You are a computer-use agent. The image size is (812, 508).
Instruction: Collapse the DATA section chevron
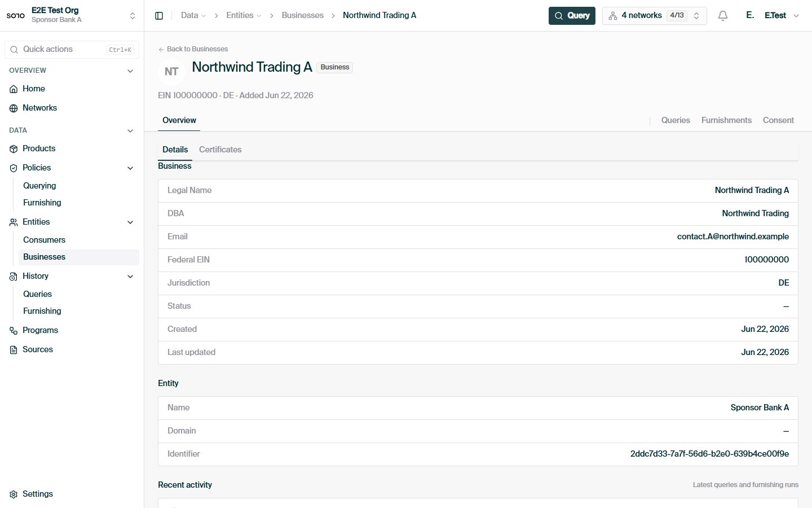coord(130,130)
